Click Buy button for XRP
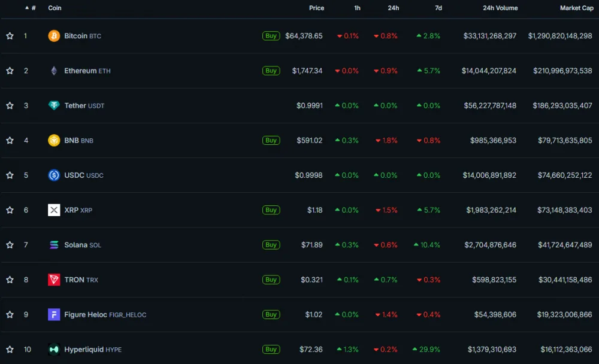The image size is (599, 364). (x=271, y=210)
